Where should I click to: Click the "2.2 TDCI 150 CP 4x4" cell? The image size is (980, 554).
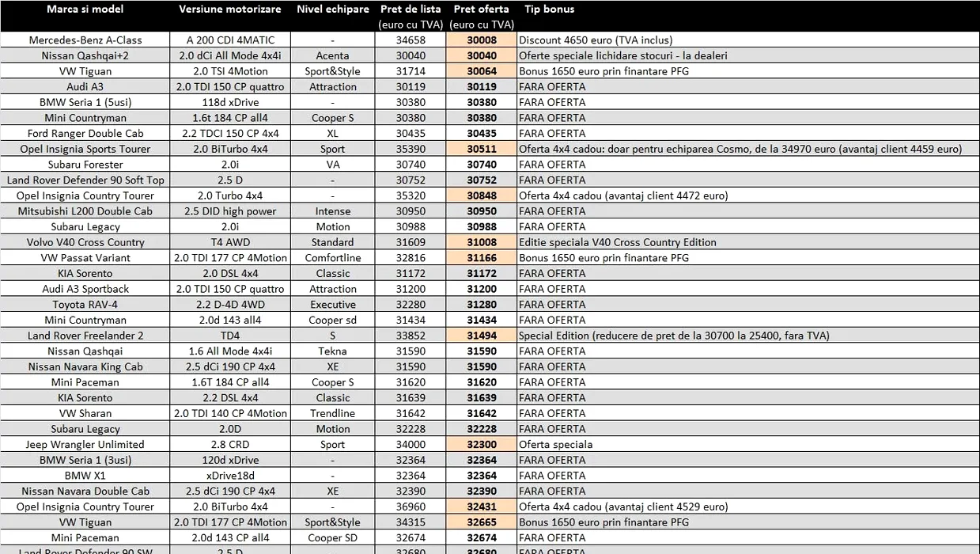(230, 134)
